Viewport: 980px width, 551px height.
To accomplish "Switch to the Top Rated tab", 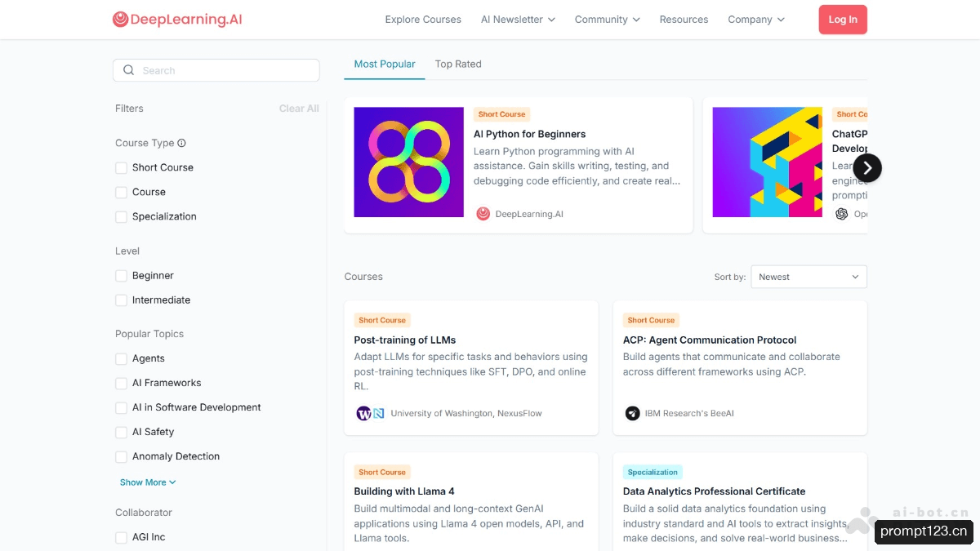I will [x=458, y=64].
